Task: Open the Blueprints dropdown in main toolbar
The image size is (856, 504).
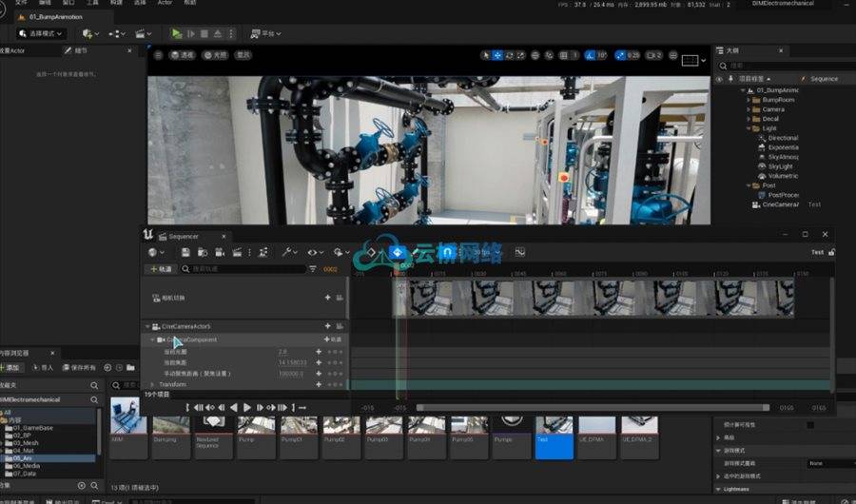Action: (x=117, y=34)
